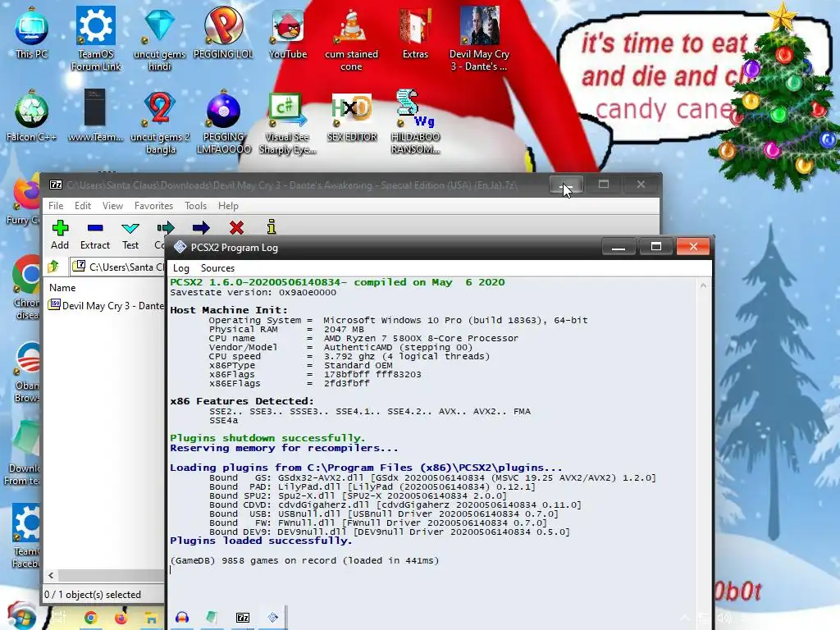Image resolution: width=840 pixels, height=630 pixels.
Task: Select the Devil May Cry 3 desktop shortcut
Action: pos(479,38)
